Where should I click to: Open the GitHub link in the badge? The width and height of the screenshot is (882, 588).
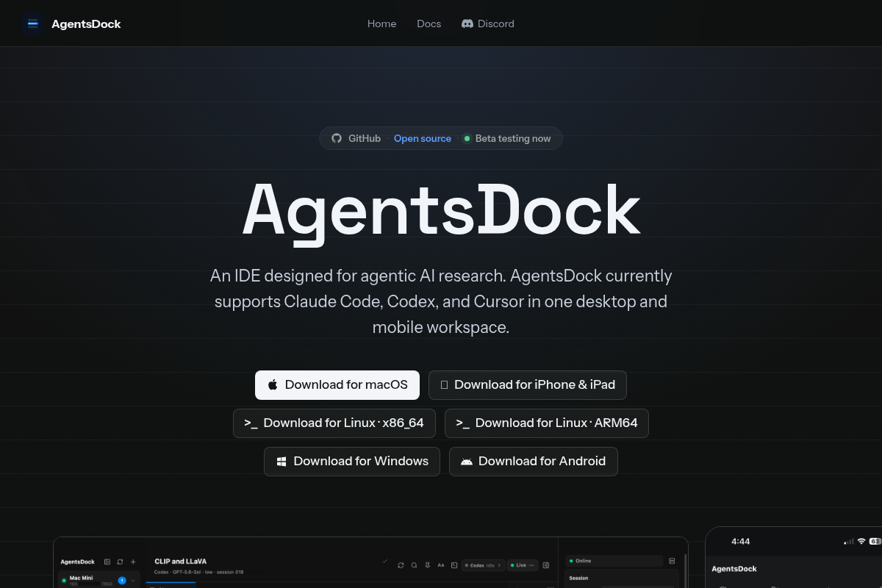[356, 138]
